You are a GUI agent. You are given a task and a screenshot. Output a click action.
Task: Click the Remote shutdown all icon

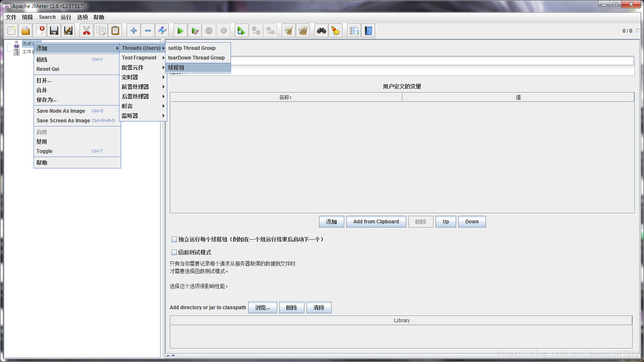(270, 31)
